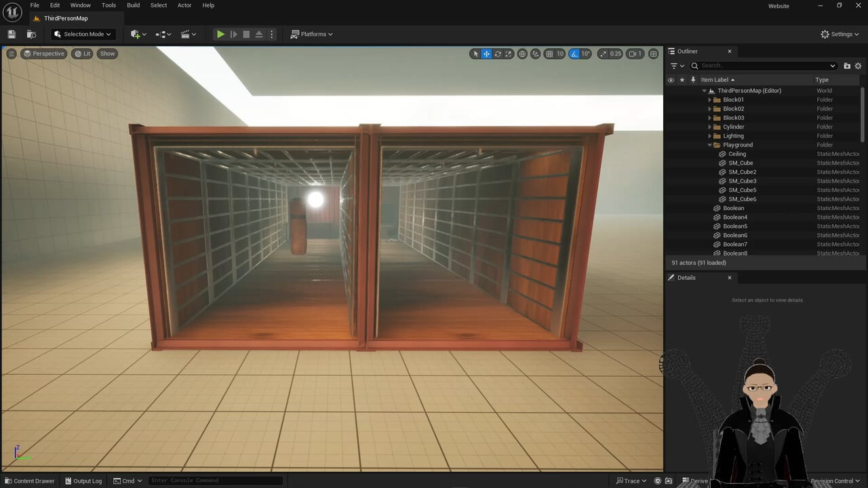Open the Actor menu
This screenshot has height=488, width=868.
point(184,5)
